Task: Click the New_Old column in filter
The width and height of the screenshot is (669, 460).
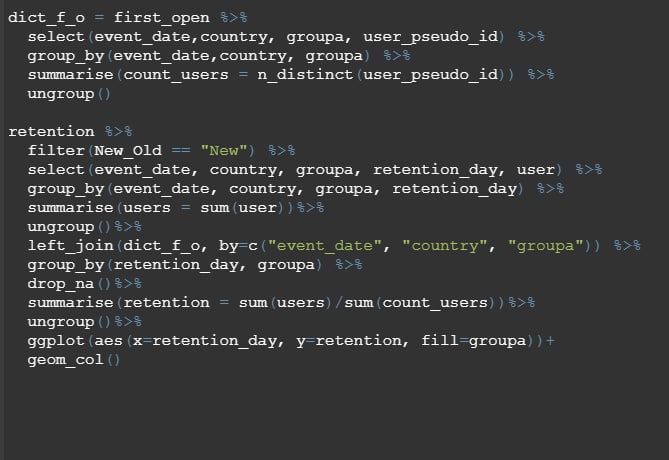Action: pyautogui.click(x=128, y=151)
